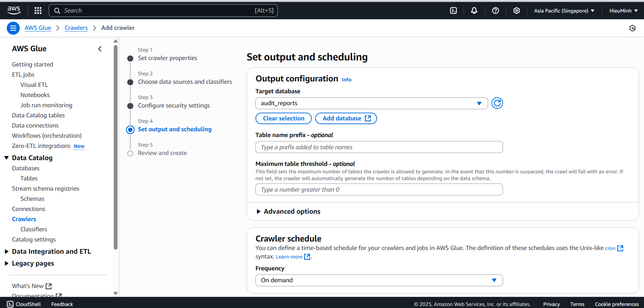Open the HieuMinh account menu
The height and width of the screenshot is (308, 644).
click(623, 11)
